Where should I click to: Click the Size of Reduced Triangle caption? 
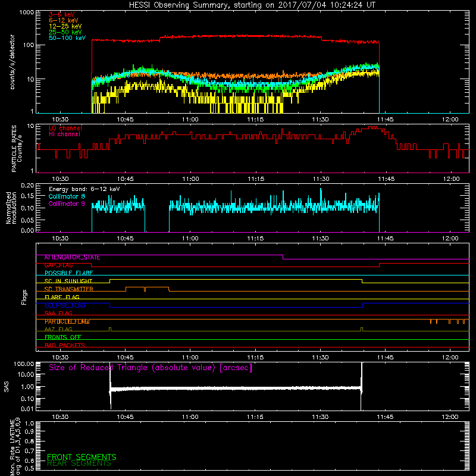point(151,368)
